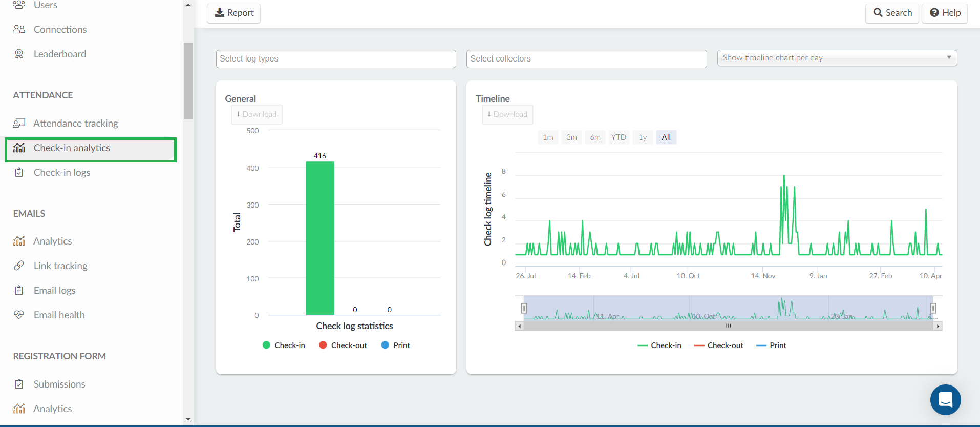Image resolution: width=980 pixels, height=427 pixels.
Task: Open Users from the sidebar
Action: click(x=45, y=5)
